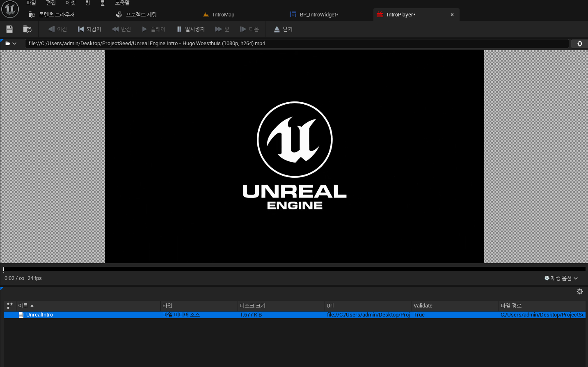The height and width of the screenshot is (367, 588).
Task: Click the 1.677 KiB disk size cell
Action: (251, 315)
